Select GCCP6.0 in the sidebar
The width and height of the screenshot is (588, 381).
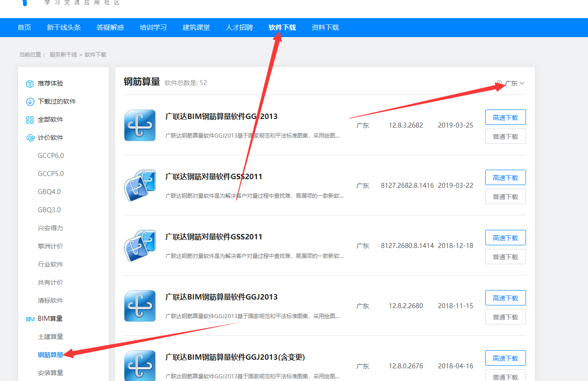51,156
